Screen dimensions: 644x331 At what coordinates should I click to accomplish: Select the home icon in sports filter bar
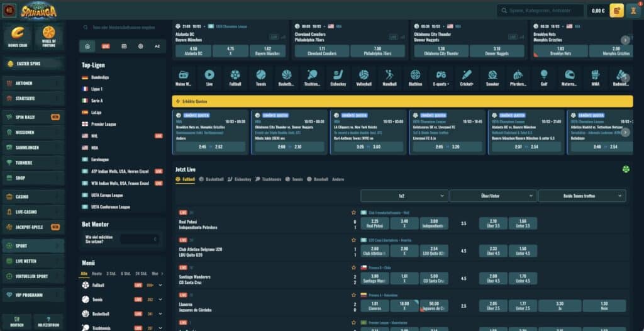[87, 47]
